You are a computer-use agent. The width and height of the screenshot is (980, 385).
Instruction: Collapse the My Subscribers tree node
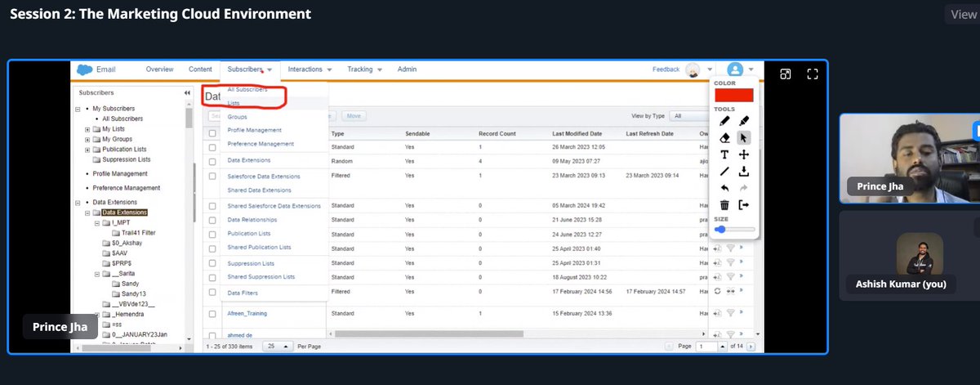(78, 109)
